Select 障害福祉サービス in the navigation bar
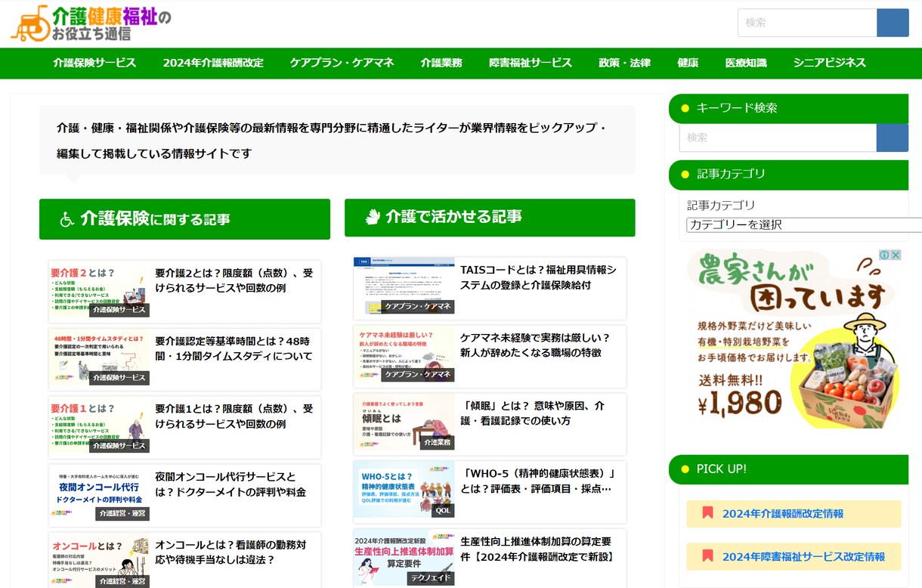This screenshot has width=922, height=588. (x=531, y=63)
